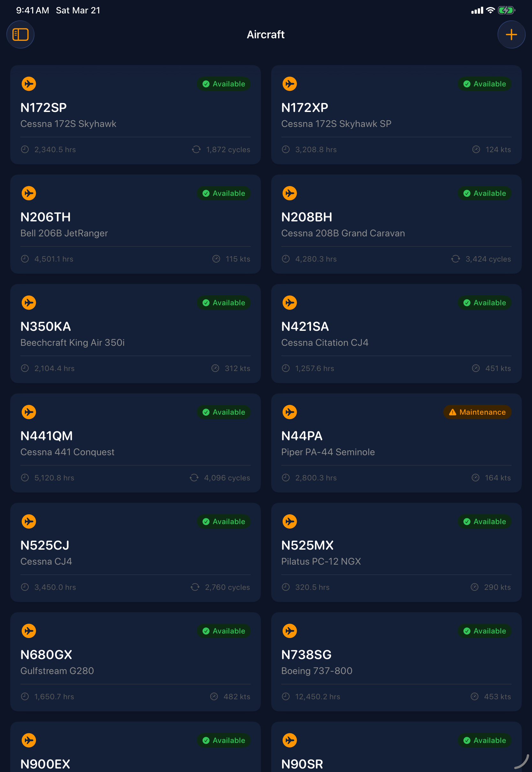Select the N421SA Cessna Citation CJ4 card
This screenshot has height=772, width=532.
[x=396, y=333]
